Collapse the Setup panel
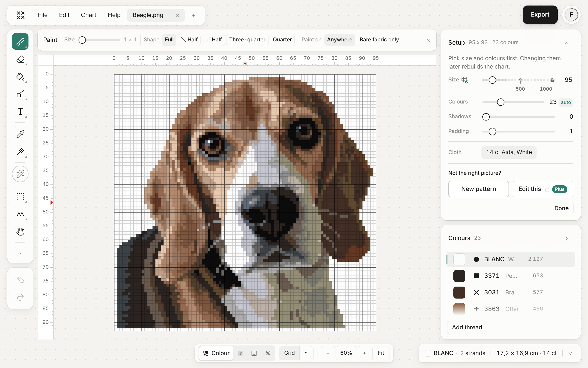The height and width of the screenshot is (368, 588). (x=566, y=43)
